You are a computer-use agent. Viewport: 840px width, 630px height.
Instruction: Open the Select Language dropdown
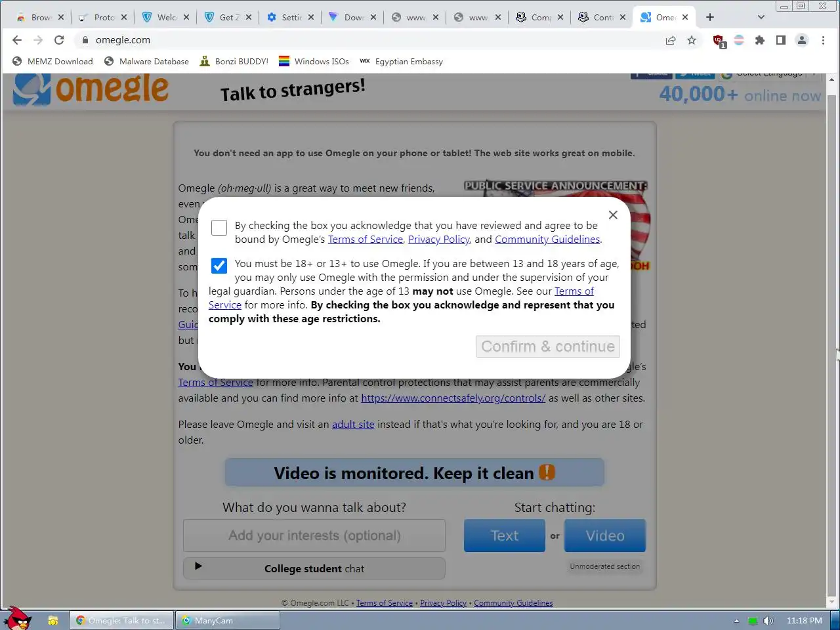pyautogui.click(x=770, y=75)
